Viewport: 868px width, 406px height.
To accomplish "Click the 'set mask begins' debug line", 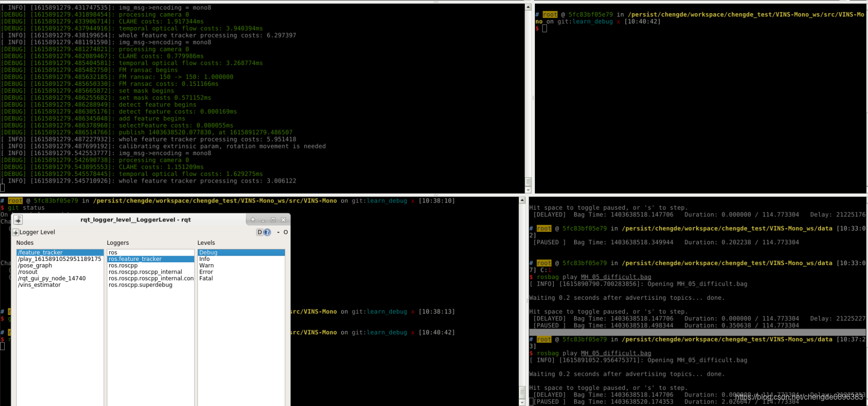I will pos(87,91).
